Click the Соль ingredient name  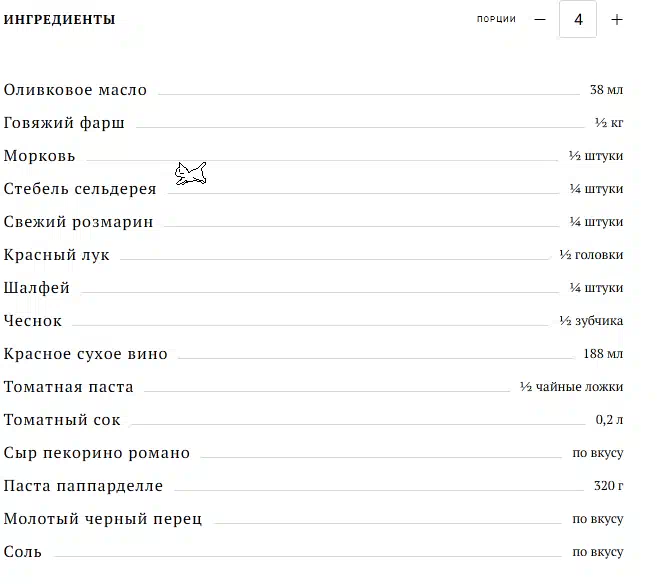click(x=23, y=552)
